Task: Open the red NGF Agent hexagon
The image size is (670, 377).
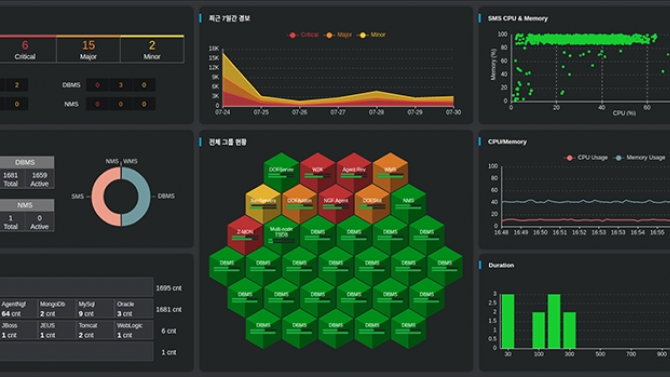Action: tap(336, 203)
